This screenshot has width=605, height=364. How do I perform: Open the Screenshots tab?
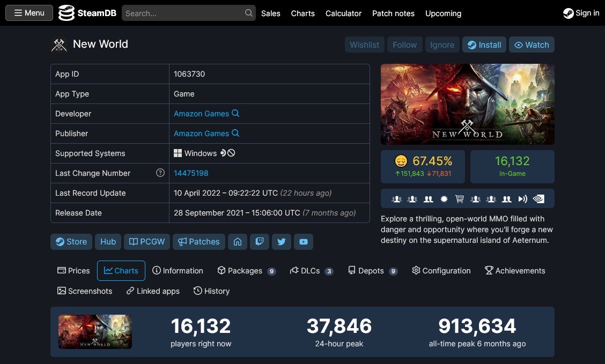(85, 291)
